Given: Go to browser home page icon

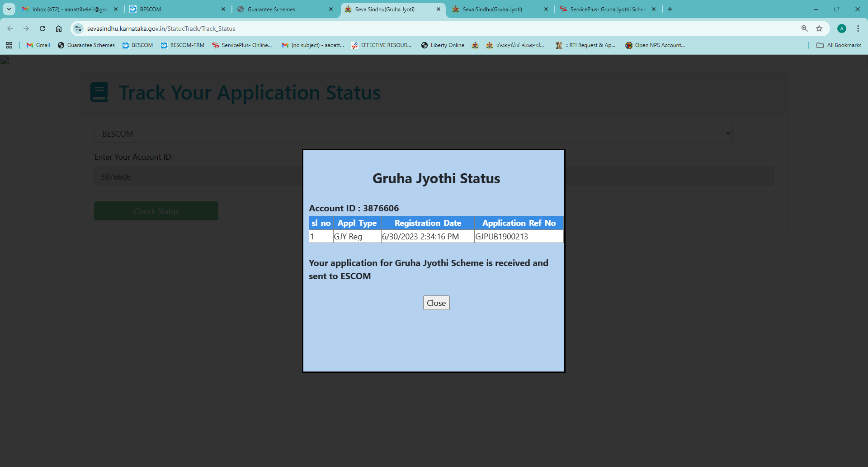Looking at the screenshot, I should (59, 29).
